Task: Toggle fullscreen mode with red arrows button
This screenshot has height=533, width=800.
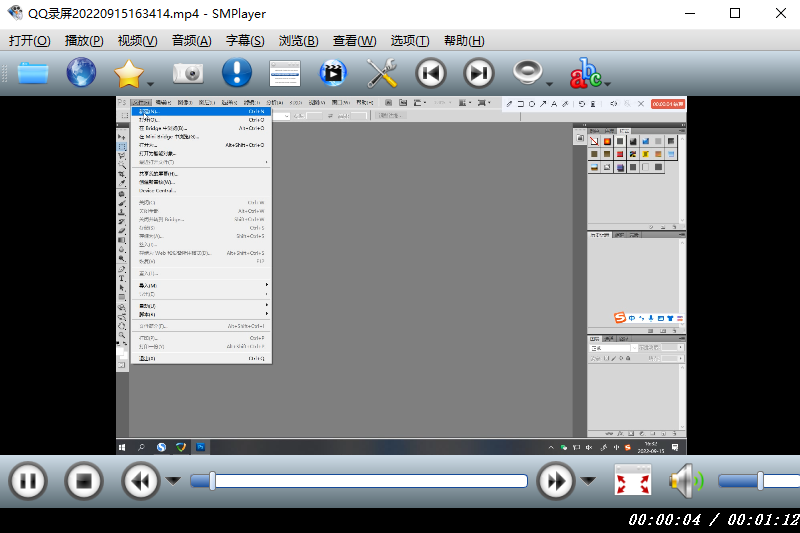Action: click(x=632, y=481)
